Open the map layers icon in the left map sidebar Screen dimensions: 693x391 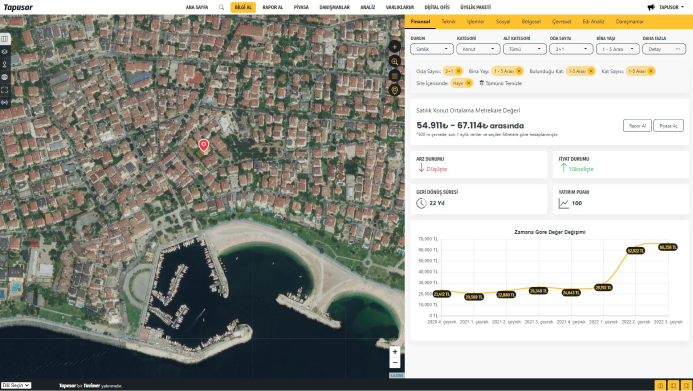(4, 39)
